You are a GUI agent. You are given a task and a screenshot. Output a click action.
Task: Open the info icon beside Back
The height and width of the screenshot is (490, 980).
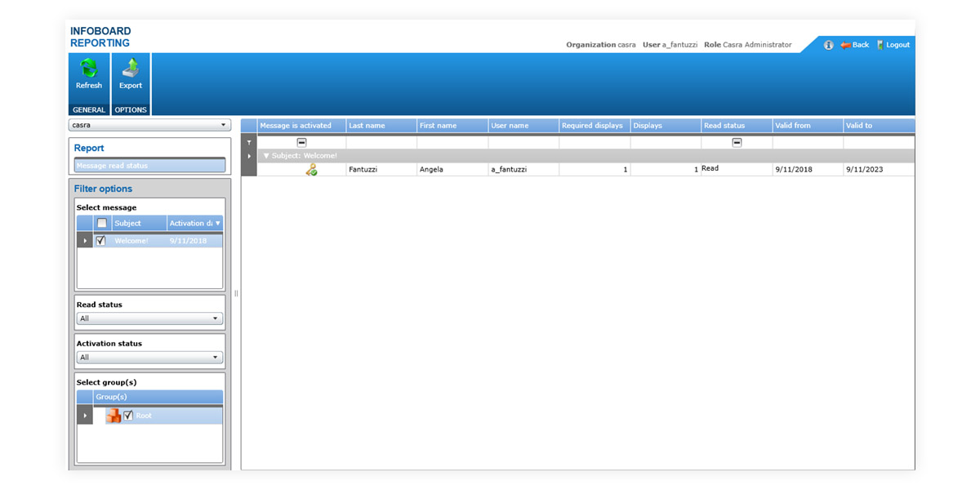(828, 45)
